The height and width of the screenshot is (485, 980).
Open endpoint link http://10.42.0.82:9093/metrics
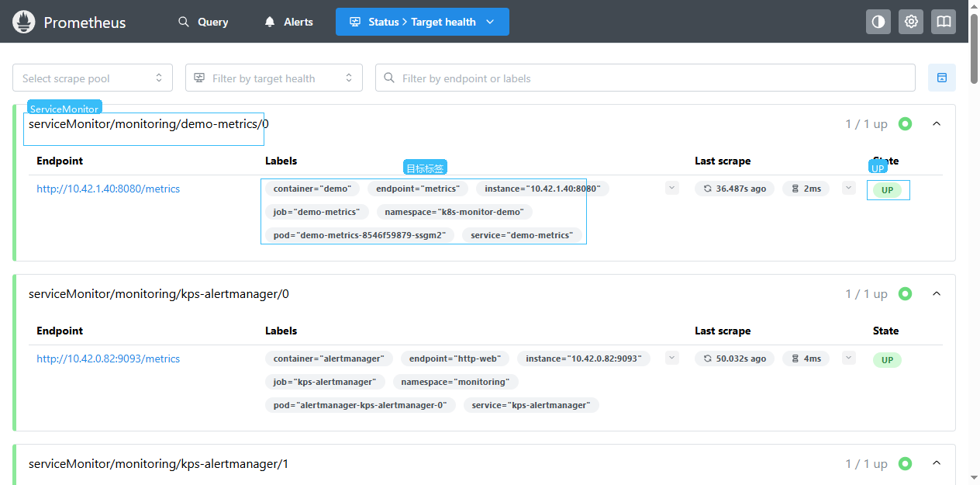coord(109,359)
